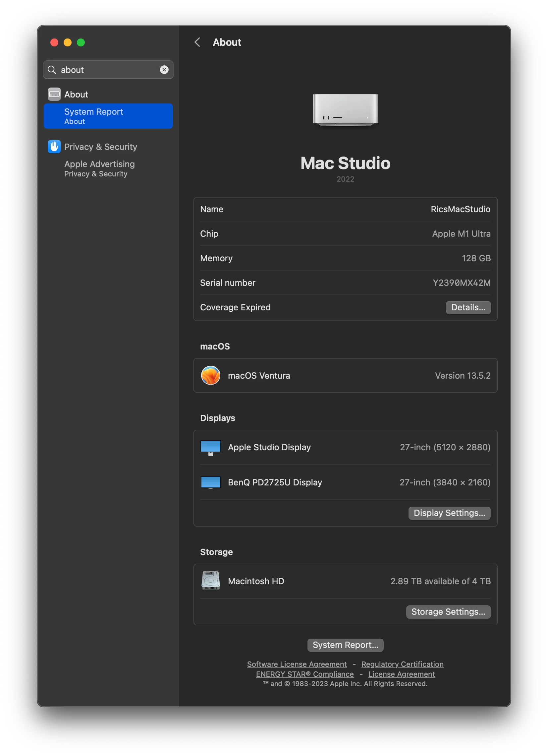This screenshot has height=756, width=548.
Task: Open the Software License Agreement link
Action: [297, 664]
